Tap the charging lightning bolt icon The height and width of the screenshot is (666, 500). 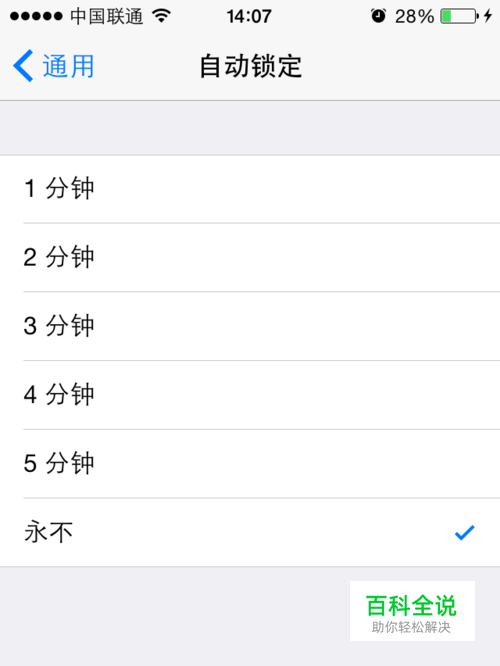tap(488, 16)
